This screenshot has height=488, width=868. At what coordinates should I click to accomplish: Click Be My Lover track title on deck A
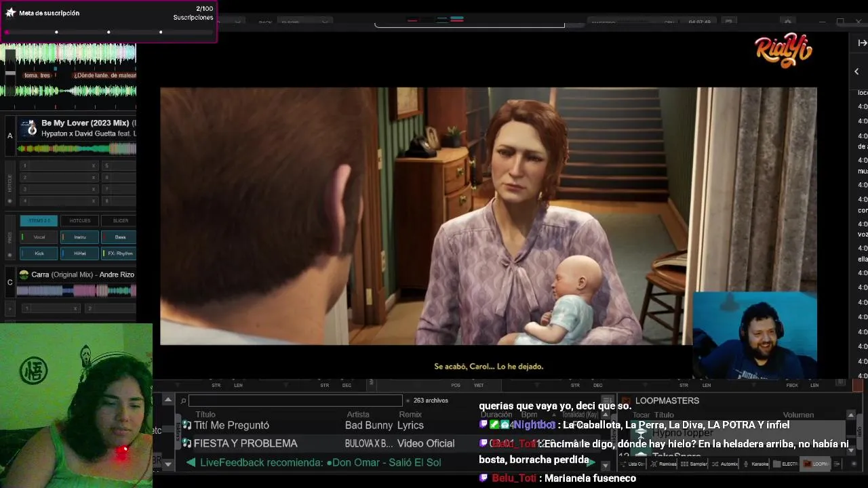85,123
